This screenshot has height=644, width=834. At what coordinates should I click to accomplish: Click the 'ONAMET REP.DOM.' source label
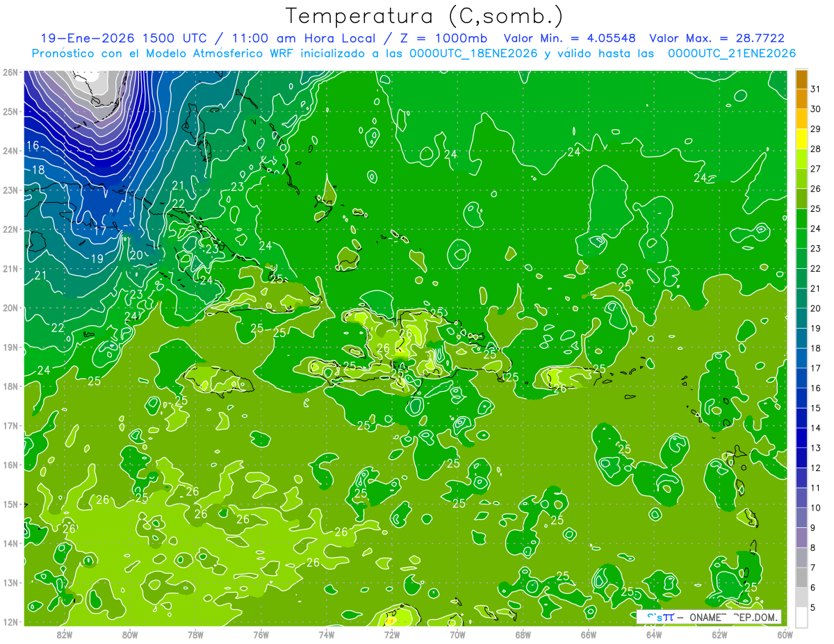pyautogui.click(x=733, y=617)
